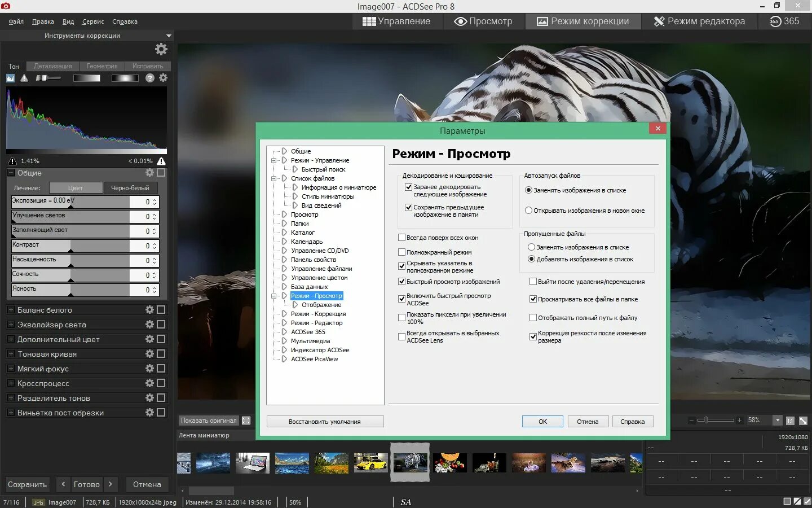Image resolution: width=812 pixels, height=508 pixels.
Task: Switch to the Геометрия tab
Action: (x=102, y=66)
